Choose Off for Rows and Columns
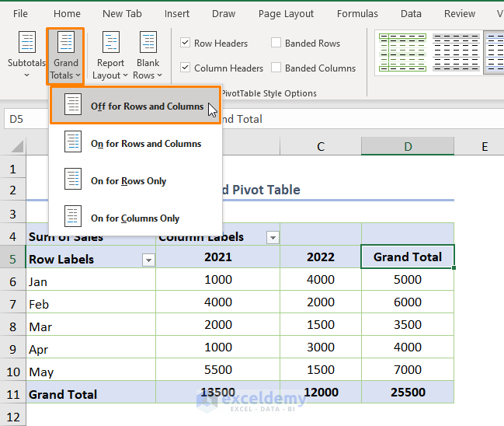This screenshot has width=504, height=426. click(135, 106)
